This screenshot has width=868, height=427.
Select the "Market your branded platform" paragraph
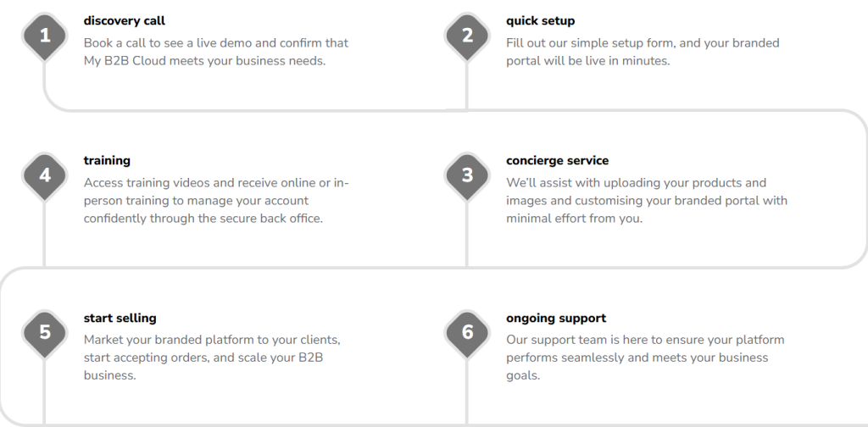click(211, 357)
